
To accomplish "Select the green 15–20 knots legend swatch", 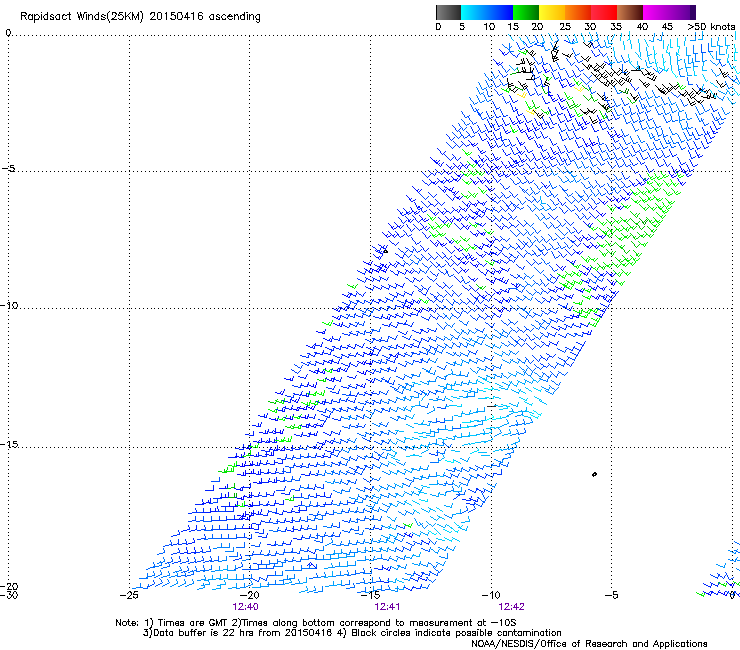I will [526, 12].
